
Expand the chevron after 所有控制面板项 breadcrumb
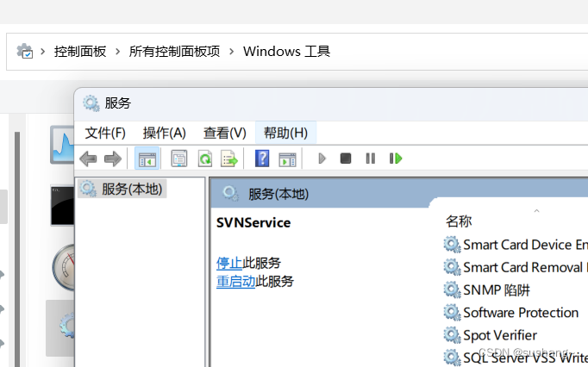tap(231, 52)
